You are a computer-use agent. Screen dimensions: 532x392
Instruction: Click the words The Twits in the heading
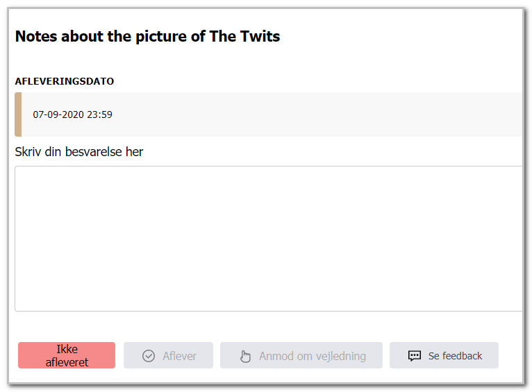pyautogui.click(x=244, y=36)
